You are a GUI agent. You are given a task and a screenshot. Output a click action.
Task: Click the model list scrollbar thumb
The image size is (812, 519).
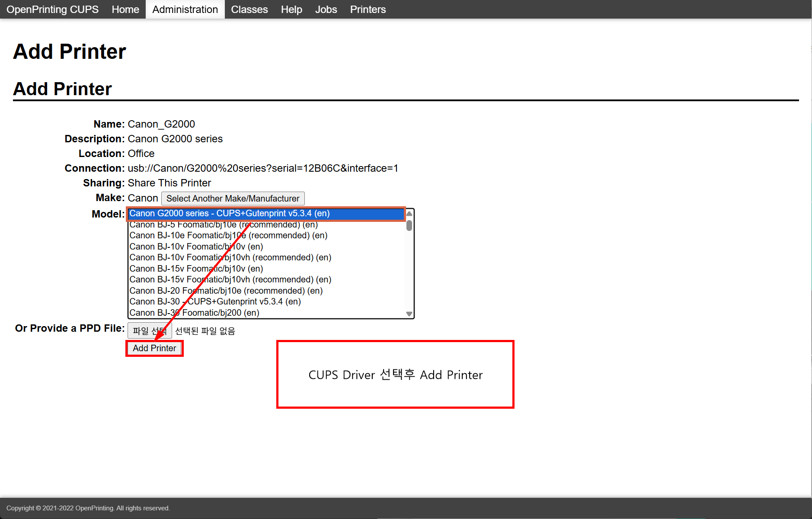pyautogui.click(x=409, y=226)
